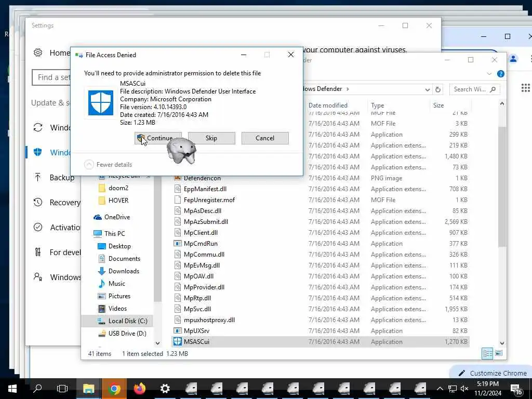Open address bar history dropdown in Explorer
The image size is (532, 399).
coord(427,89)
